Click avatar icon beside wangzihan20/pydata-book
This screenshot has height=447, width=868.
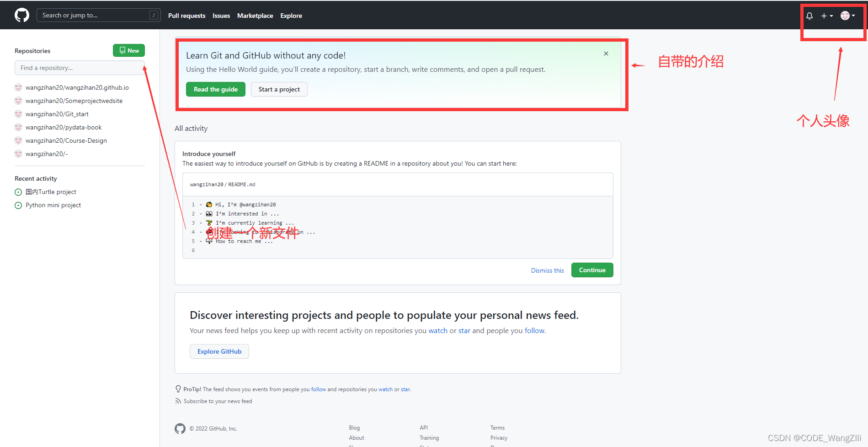[x=18, y=127]
